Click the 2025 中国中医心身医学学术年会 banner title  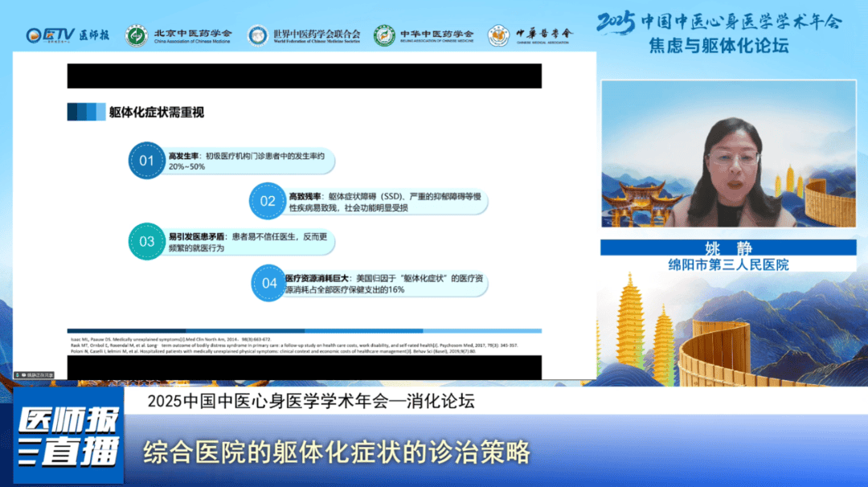(x=719, y=22)
